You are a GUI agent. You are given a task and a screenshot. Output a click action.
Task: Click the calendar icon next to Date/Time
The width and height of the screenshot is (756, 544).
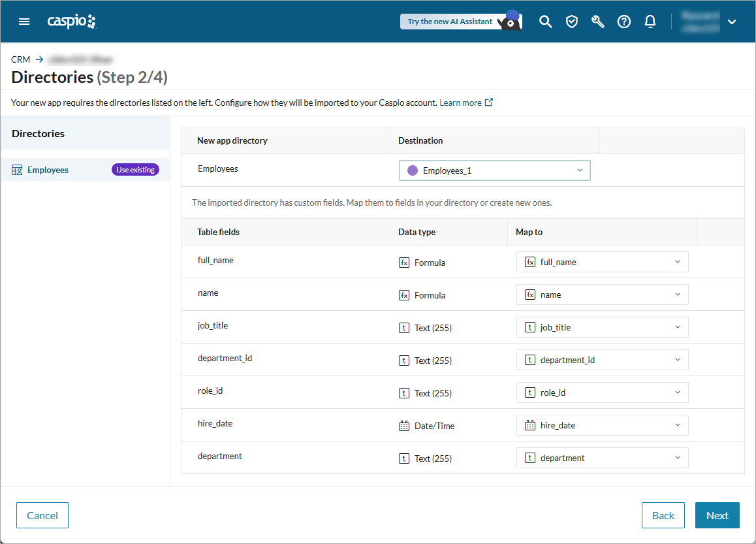click(x=403, y=425)
